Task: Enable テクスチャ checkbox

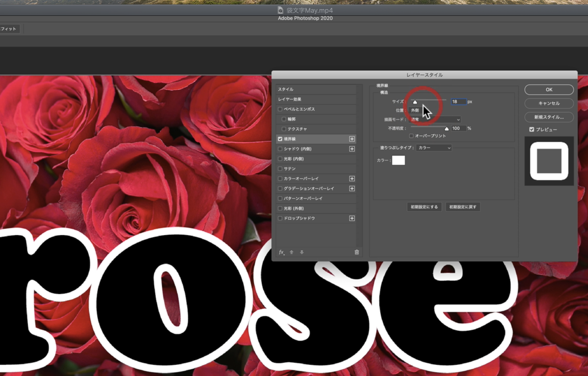Action: pos(284,129)
